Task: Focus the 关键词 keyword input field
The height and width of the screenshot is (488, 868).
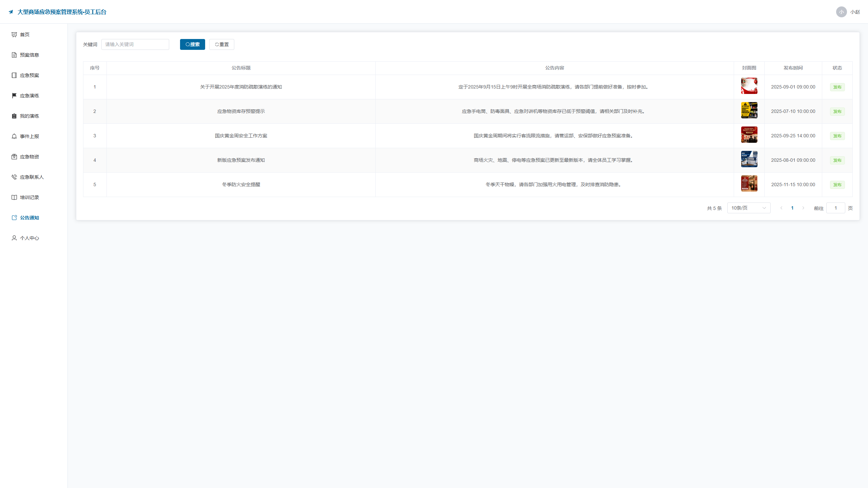Action: (x=135, y=44)
